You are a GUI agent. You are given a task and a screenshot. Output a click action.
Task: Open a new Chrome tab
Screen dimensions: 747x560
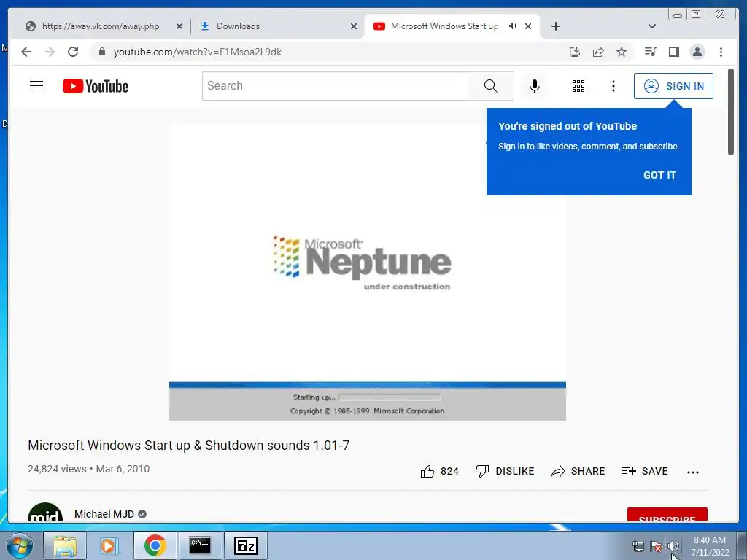pos(555,26)
